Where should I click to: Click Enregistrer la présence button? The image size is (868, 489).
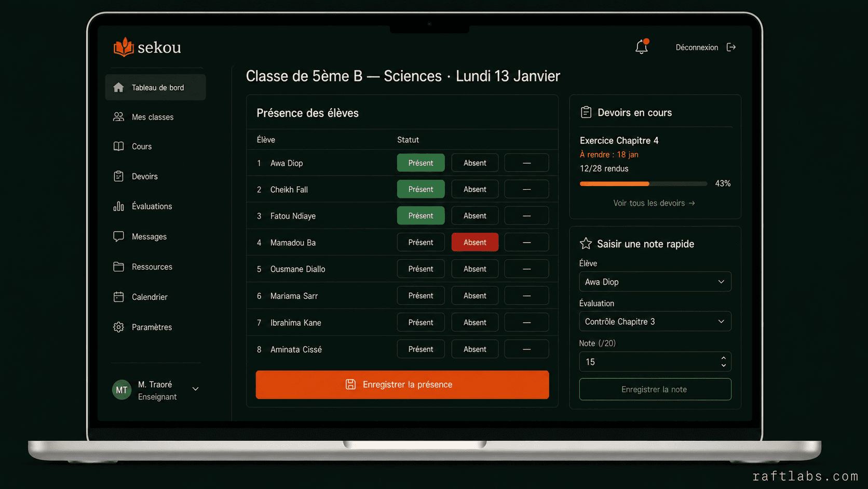point(402,385)
